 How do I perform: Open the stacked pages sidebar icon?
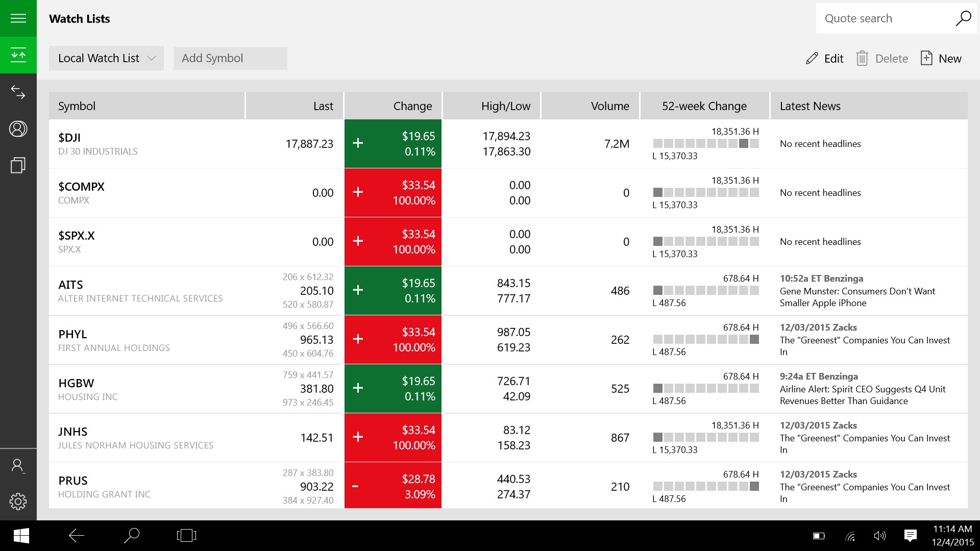click(18, 165)
